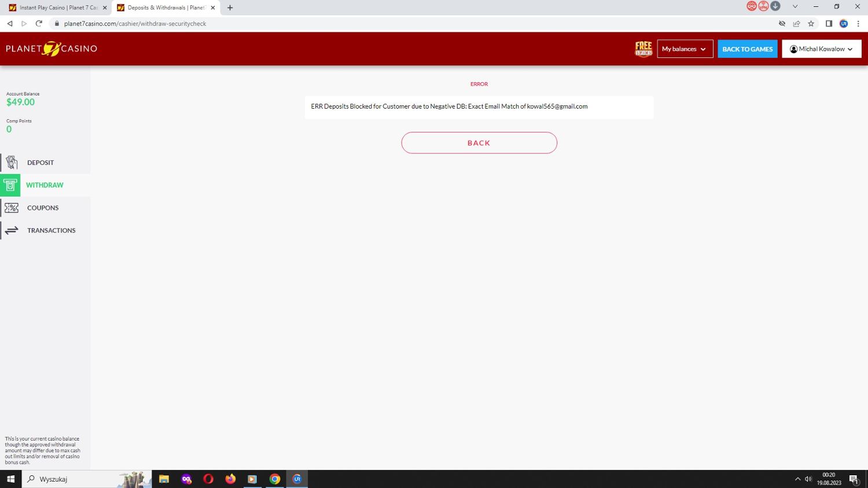
Task: Close the Deposits & Withdrawals tab
Action: click(x=213, y=8)
